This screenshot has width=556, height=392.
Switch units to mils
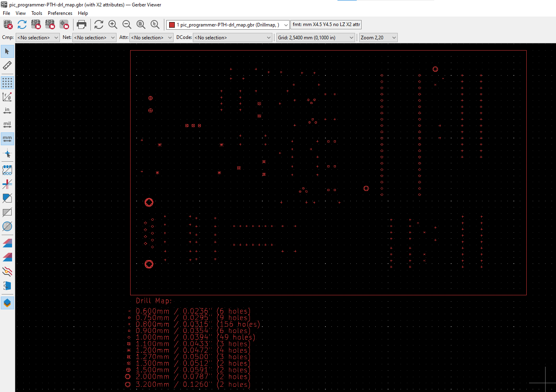tap(7, 125)
